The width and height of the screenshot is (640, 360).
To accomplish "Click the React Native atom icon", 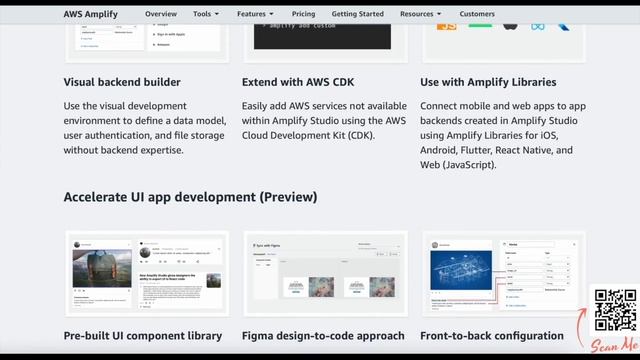I will pyautogui.click(x=538, y=27).
